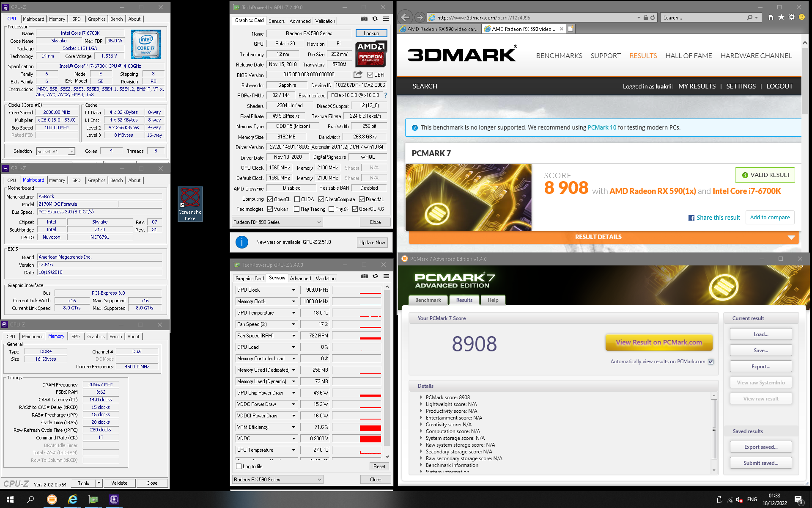Click the GPU-Z taskbar icon
The width and height of the screenshot is (812, 508).
pyautogui.click(x=93, y=500)
